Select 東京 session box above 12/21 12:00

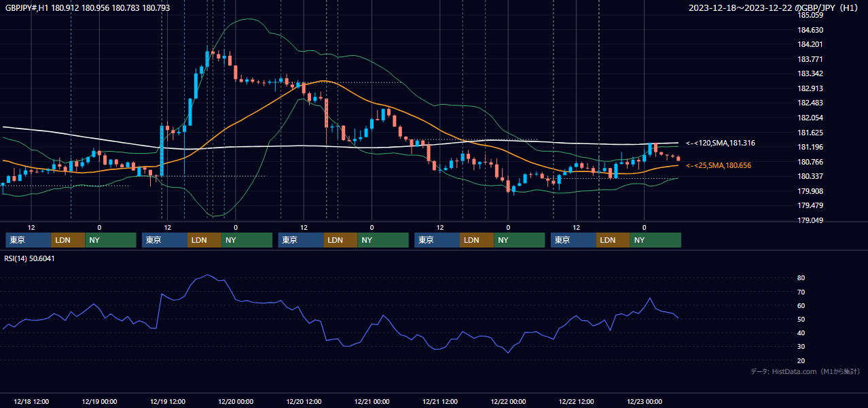437,240
